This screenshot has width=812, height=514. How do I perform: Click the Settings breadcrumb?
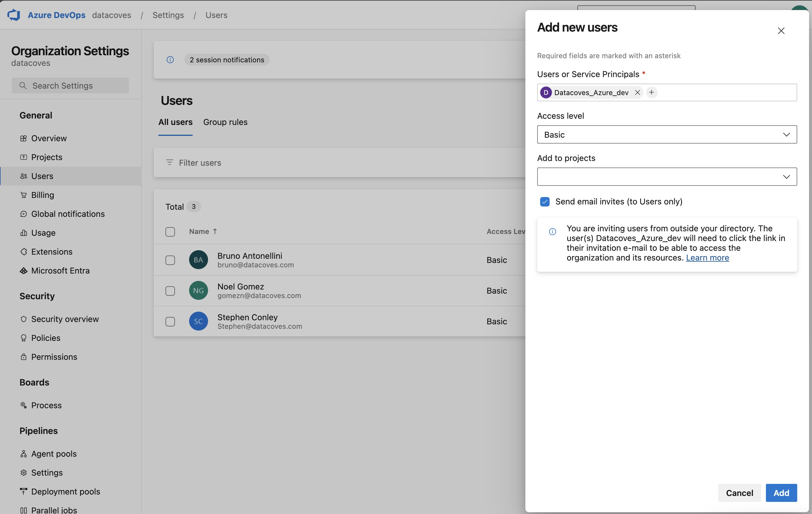tap(168, 15)
